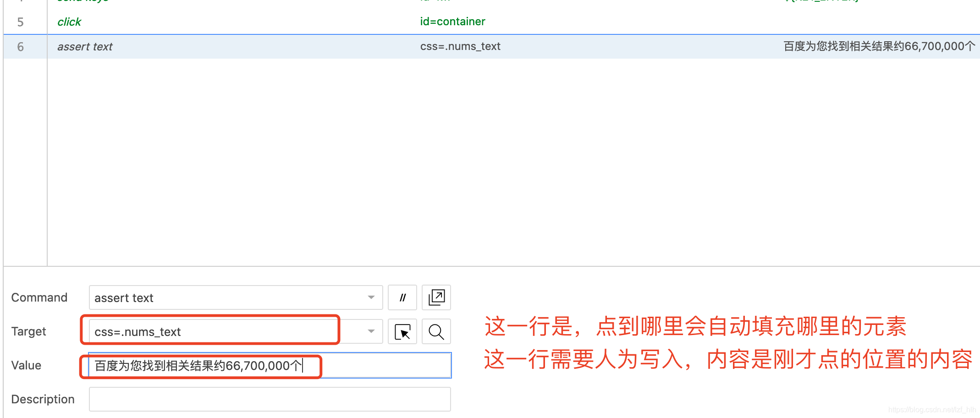The width and height of the screenshot is (980, 418).
Task: Toggle breakpoint on step 6 row number
Action: tap(21, 46)
